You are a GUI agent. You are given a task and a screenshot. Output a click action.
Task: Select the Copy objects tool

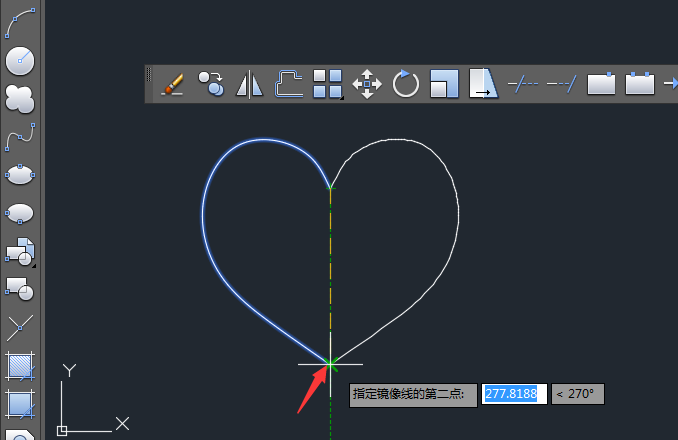click(x=211, y=84)
